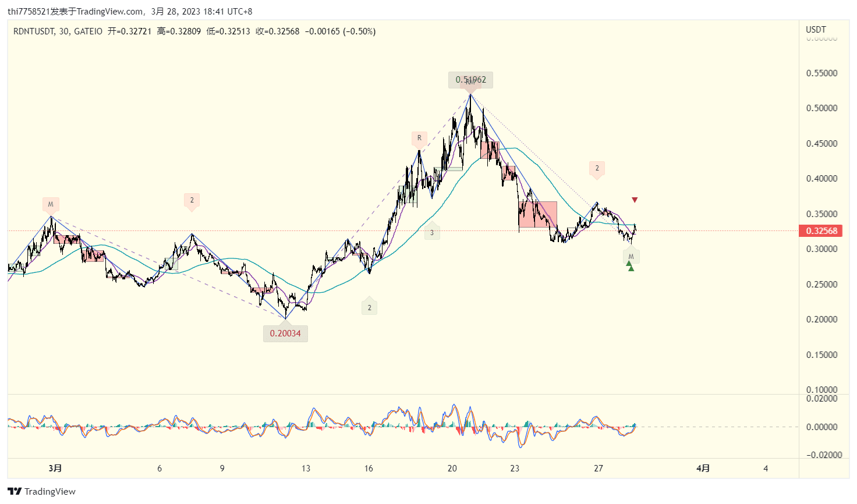The width and height of the screenshot is (857, 504).
Task: Click the R marker label above the March 18 peak
Action: [419, 139]
